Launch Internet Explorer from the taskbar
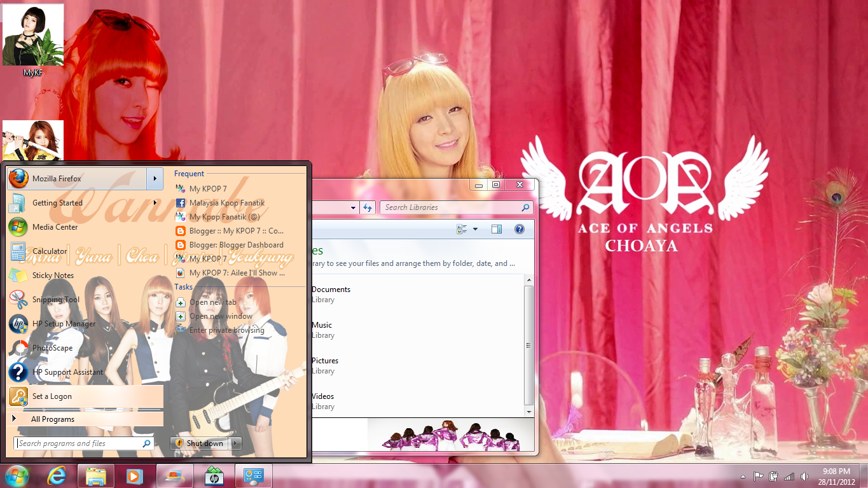This screenshot has height=488, width=868. [x=57, y=475]
